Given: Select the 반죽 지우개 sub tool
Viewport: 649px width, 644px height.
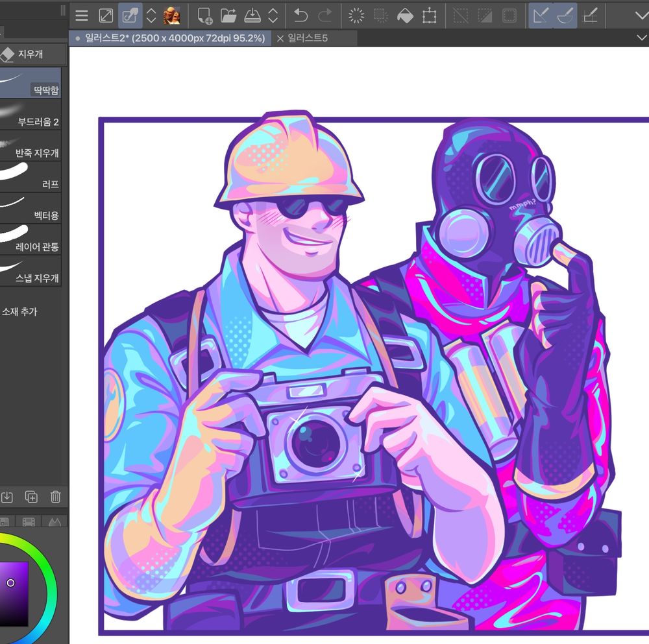Looking at the screenshot, I should 31,145.
